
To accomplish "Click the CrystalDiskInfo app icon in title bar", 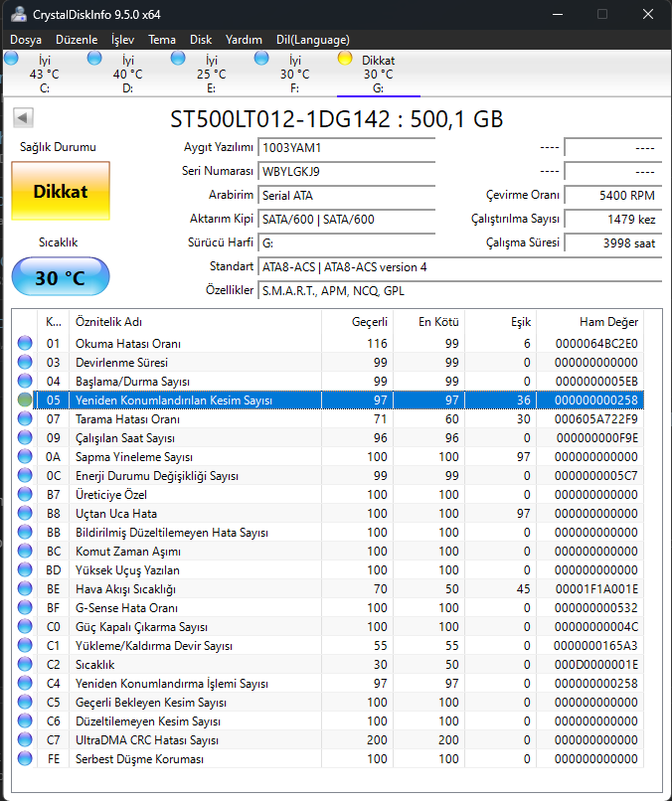I will click(x=15, y=14).
